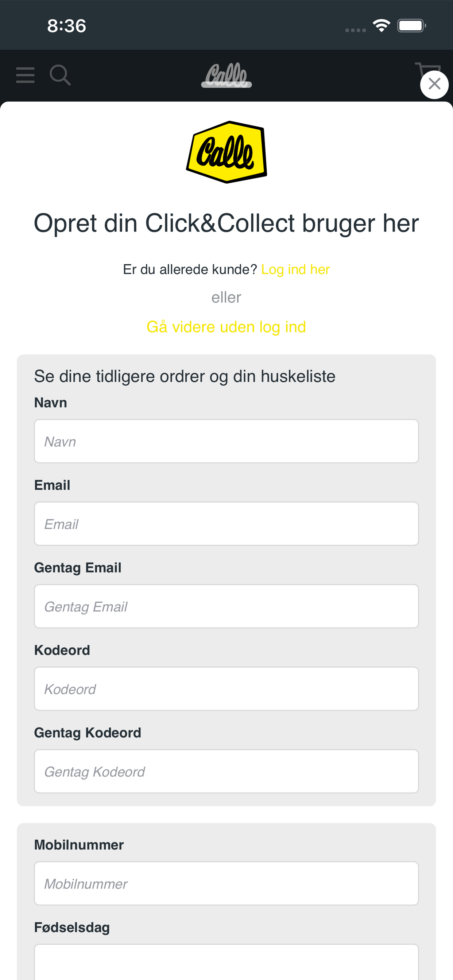Click into the Kodeord password field
The width and height of the screenshot is (453, 980).
[226, 689]
